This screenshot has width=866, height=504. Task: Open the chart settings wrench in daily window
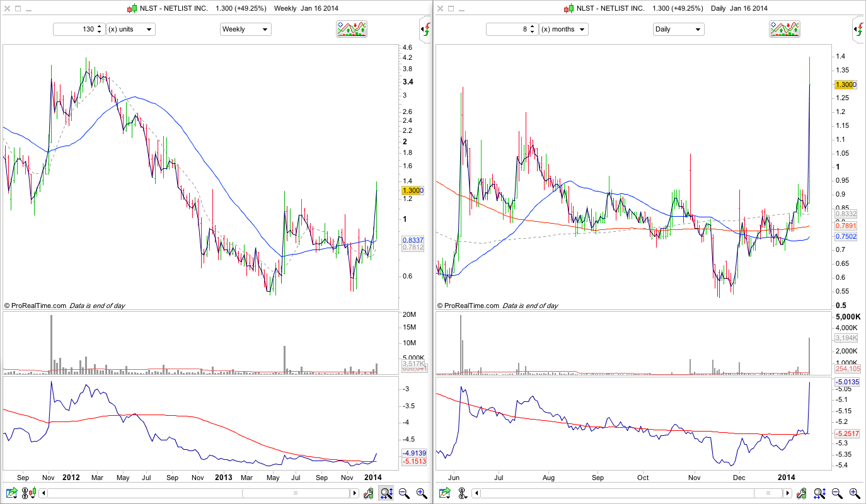point(802,493)
